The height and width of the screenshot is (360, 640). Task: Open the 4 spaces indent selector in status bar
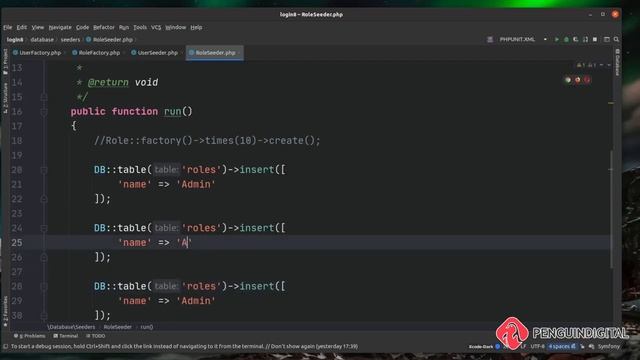coord(562,347)
